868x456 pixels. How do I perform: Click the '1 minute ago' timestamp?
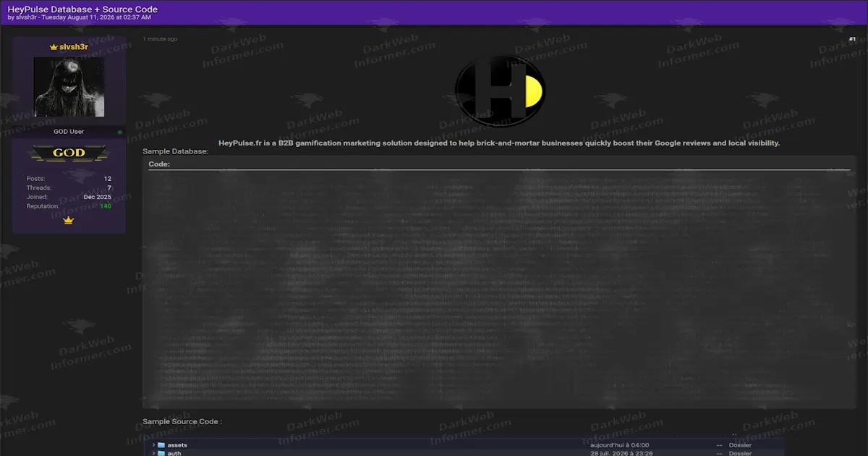click(x=160, y=39)
